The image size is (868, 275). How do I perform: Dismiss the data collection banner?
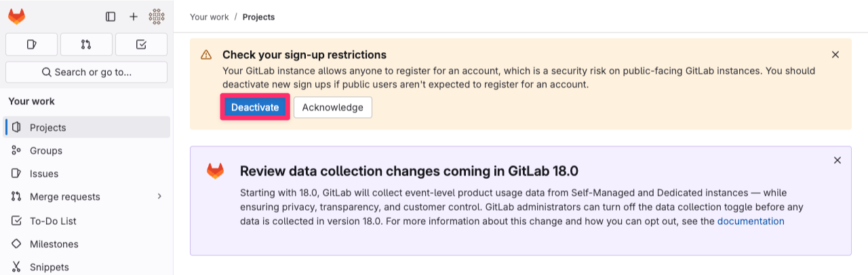coord(837,161)
